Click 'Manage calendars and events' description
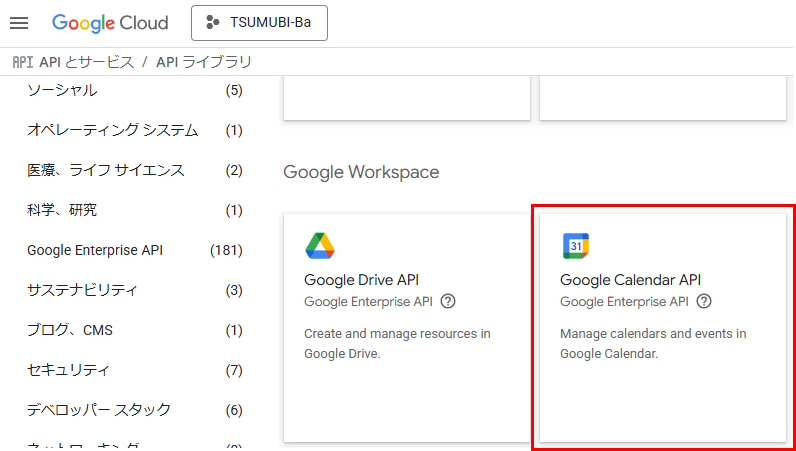 pos(653,344)
